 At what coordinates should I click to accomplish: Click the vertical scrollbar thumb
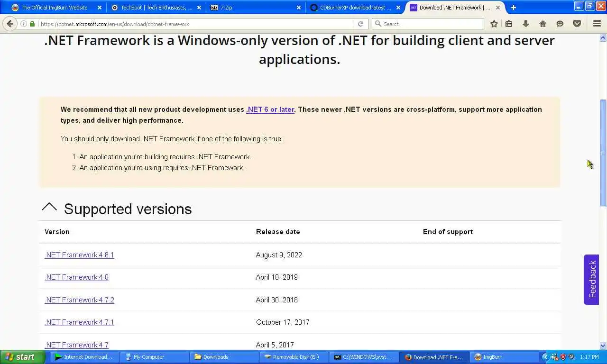point(603,153)
